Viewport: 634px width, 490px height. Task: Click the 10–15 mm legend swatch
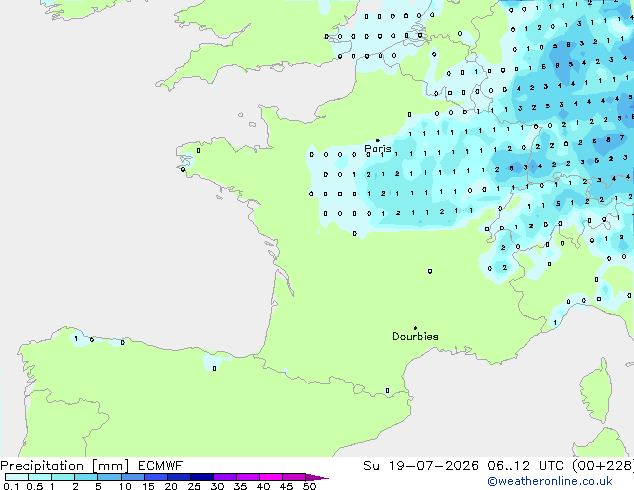pyautogui.click(x=133, y=477)
